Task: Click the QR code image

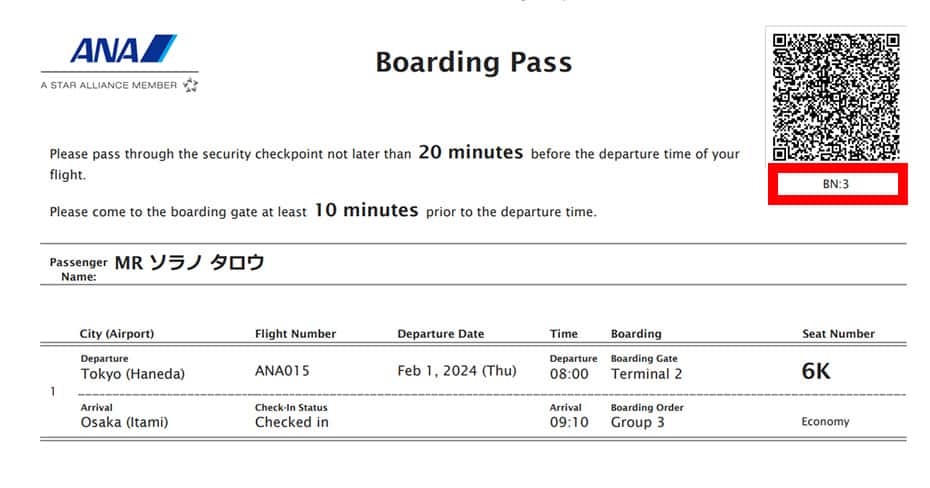Action: pos(836,97)
